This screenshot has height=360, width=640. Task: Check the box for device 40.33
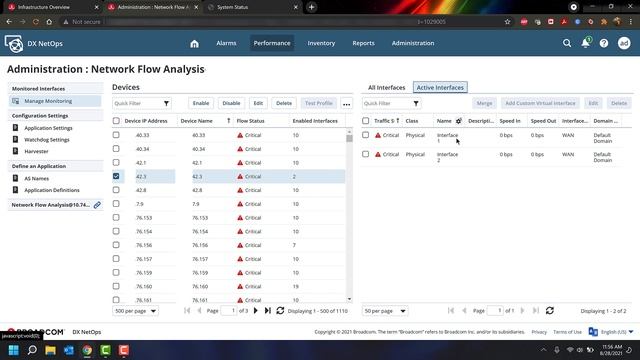(x=116, y=135)
